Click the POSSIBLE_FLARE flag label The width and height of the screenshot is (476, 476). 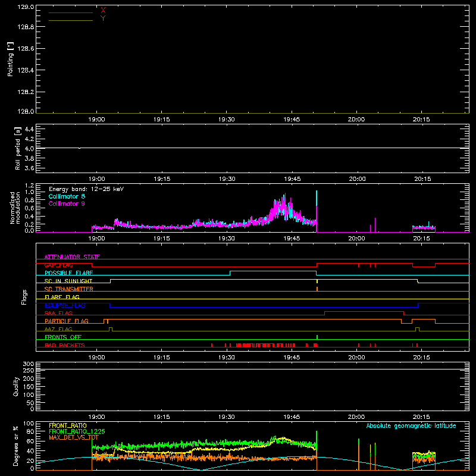68,273
